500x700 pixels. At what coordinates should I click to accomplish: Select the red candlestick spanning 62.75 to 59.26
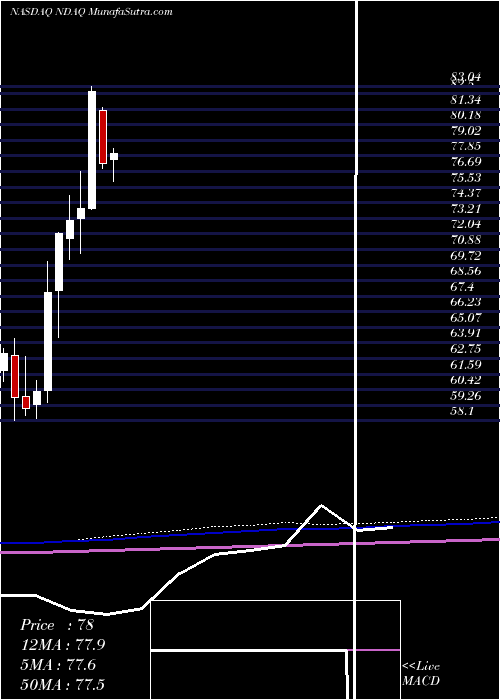tap(15, 376)
